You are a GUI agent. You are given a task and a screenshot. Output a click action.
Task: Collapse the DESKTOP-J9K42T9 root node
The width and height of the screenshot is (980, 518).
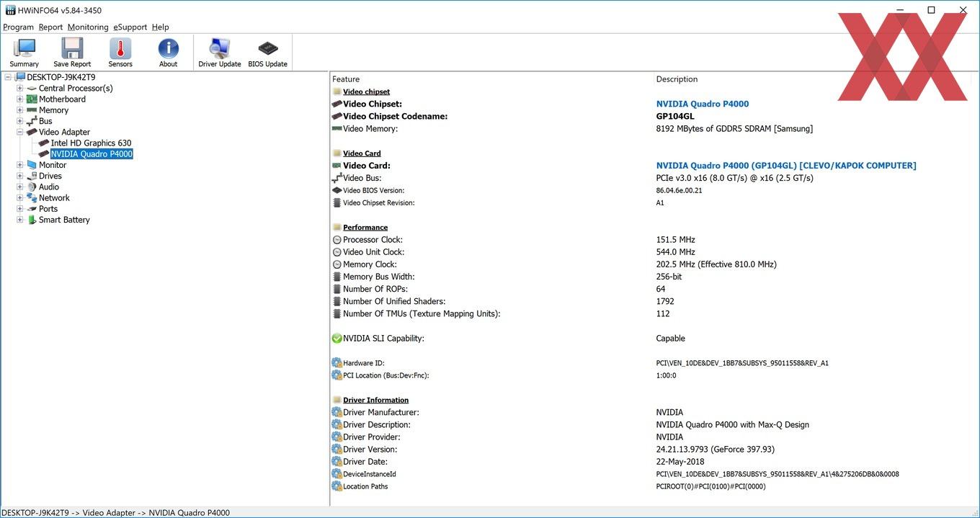8,77
